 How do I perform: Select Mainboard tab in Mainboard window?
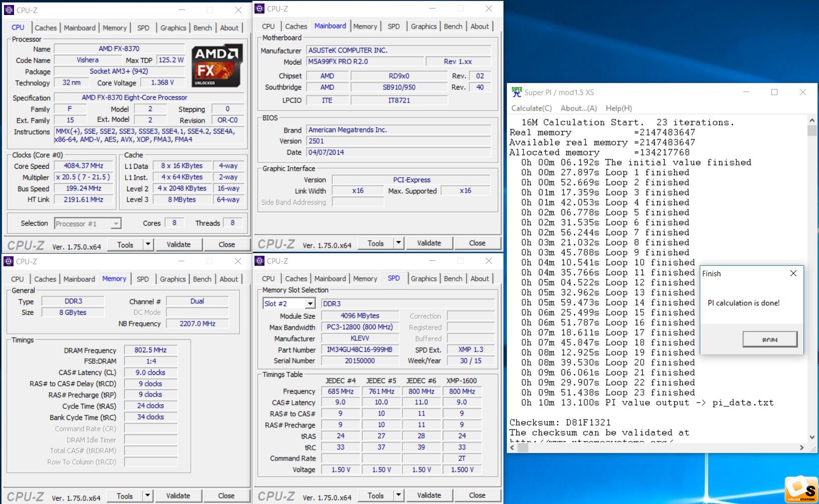(x=330, y=26)
